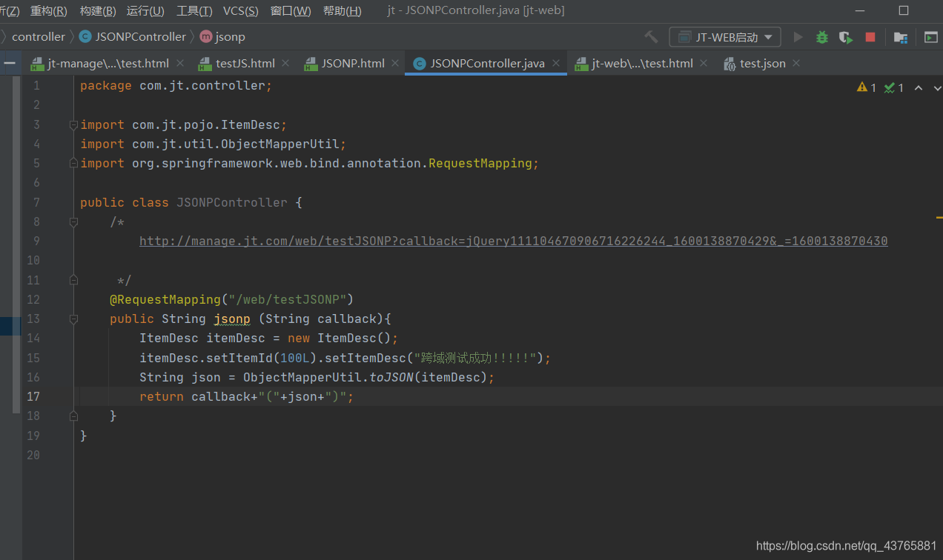Click the method fold end marker at line 18
943x560 pixels.
(x=73, y=416)
